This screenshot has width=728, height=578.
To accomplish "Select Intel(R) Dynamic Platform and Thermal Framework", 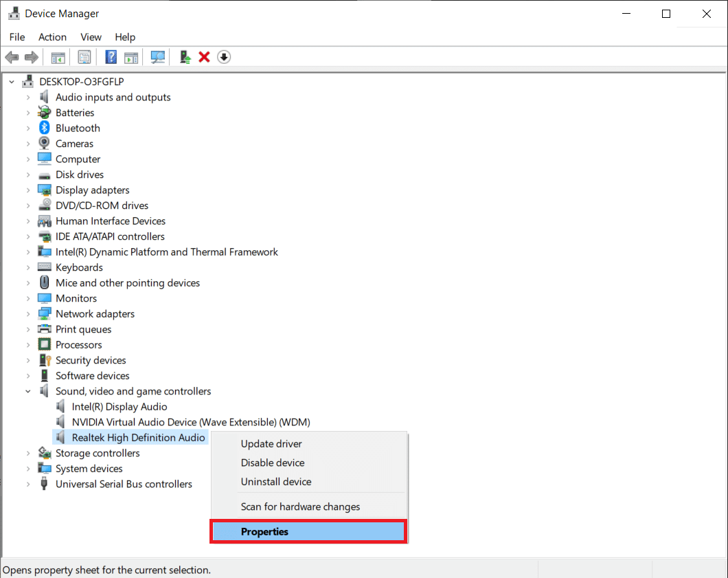I will (167, 252).
